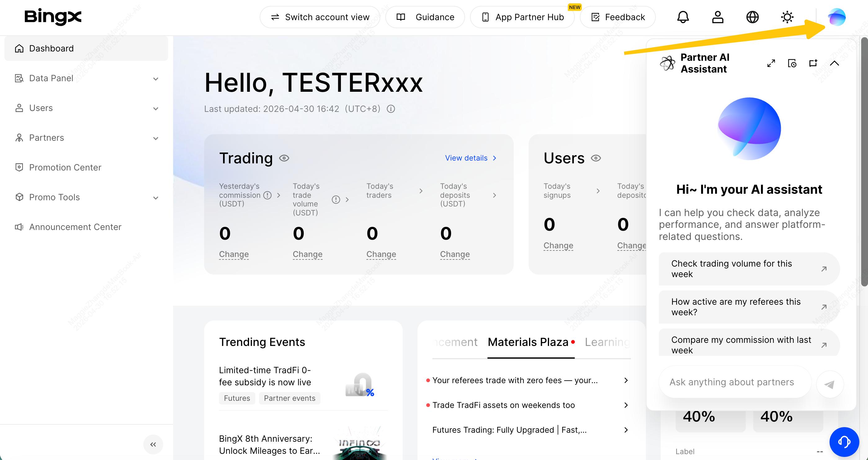This screenshot has width=868, height=460.
Task: Open arrow for 'Futures Trading: Fully Upgraded'
Action: tap(626, 430)
